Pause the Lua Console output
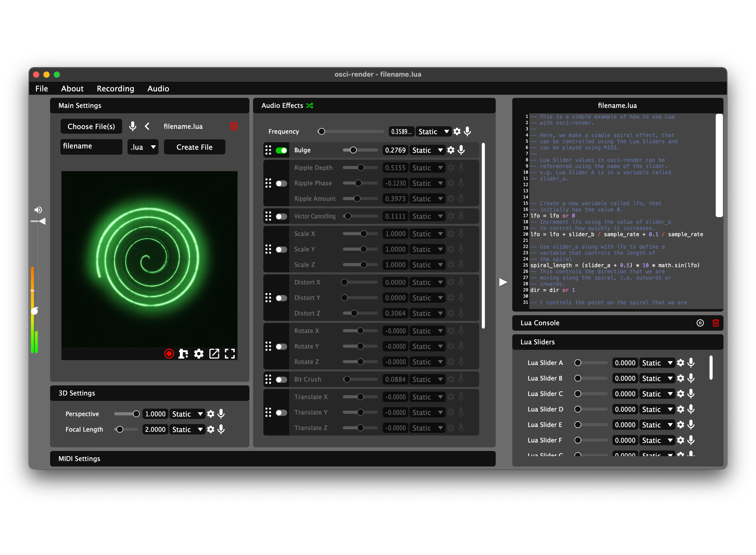The width and height of the screenshot is (756, 555). point(700,323)
